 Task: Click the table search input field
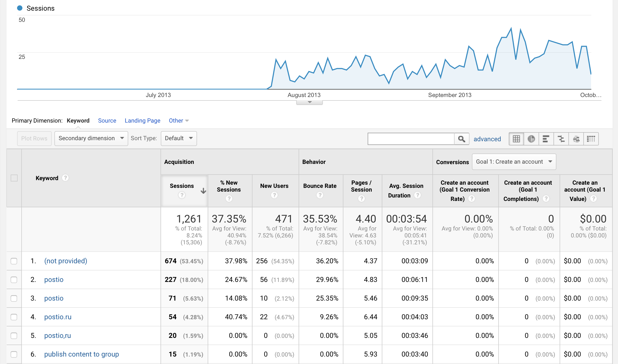tap(411, 139)
